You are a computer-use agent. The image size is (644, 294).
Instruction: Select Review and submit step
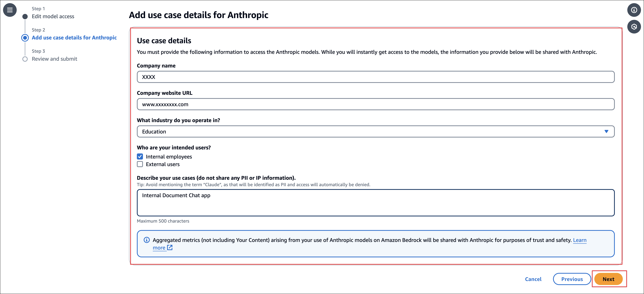coord(54,59)
